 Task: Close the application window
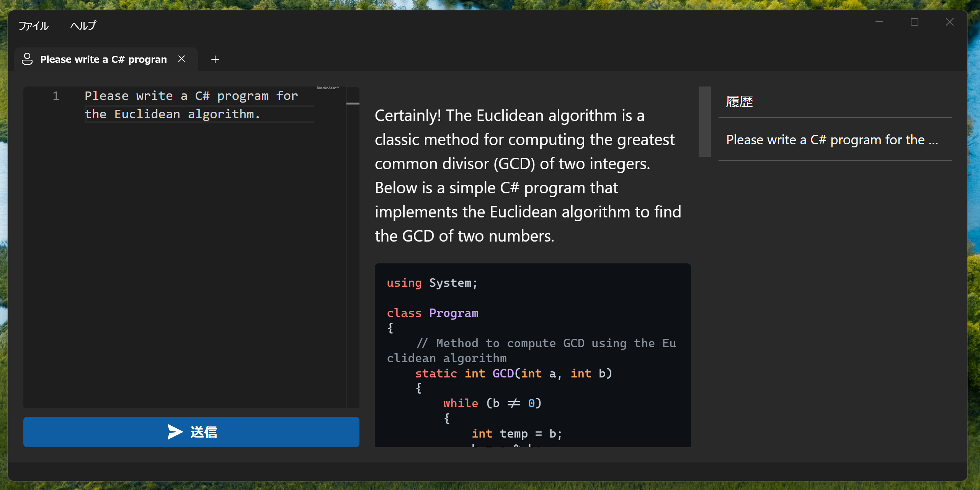(x=950, y=22)
